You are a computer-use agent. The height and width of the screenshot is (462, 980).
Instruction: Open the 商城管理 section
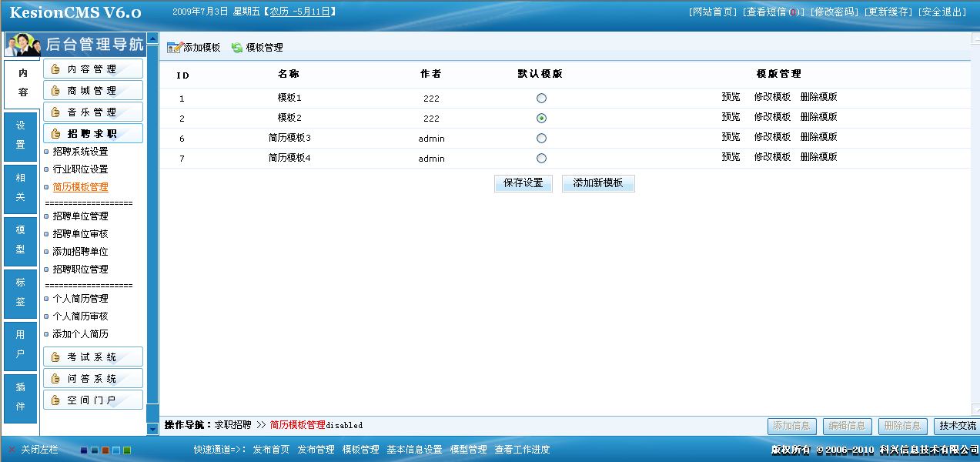[x=93, y=90]
